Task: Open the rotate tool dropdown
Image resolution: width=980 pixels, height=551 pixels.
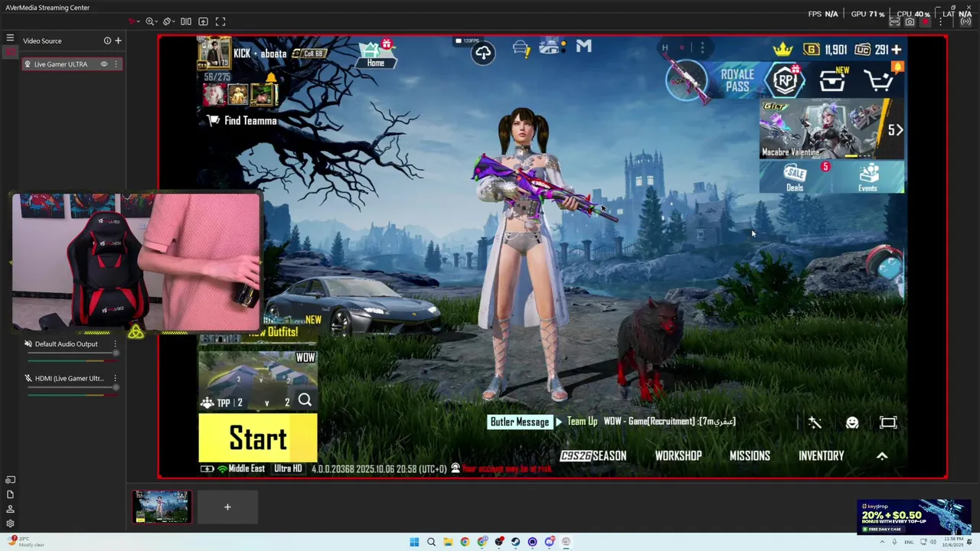Action: [169, 21]
